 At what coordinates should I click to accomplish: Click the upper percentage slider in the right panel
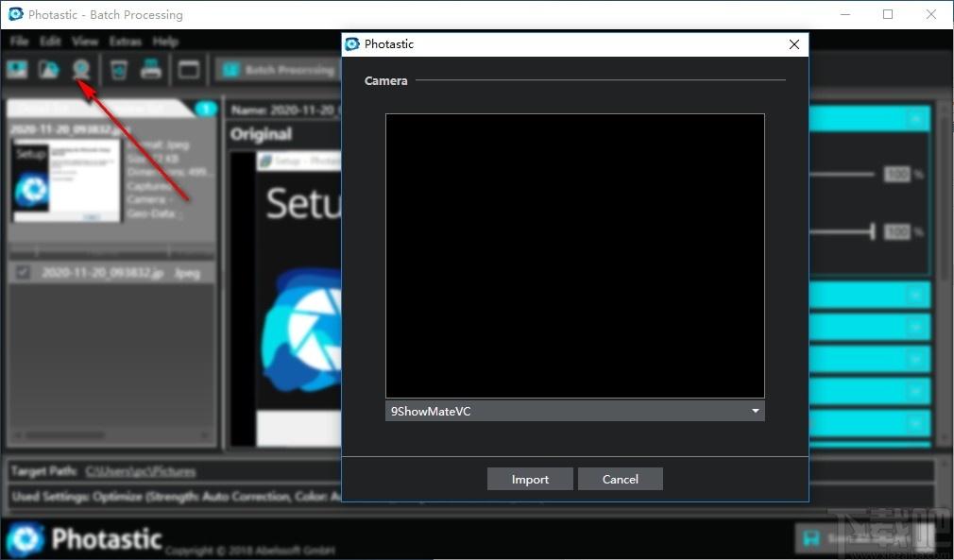click(x=842, y=175)
